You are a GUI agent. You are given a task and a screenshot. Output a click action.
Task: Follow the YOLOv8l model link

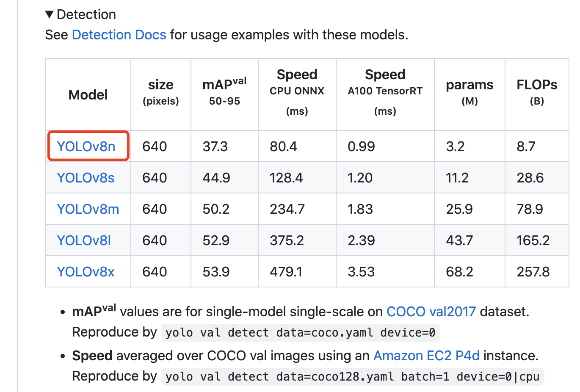coord(84,240)
